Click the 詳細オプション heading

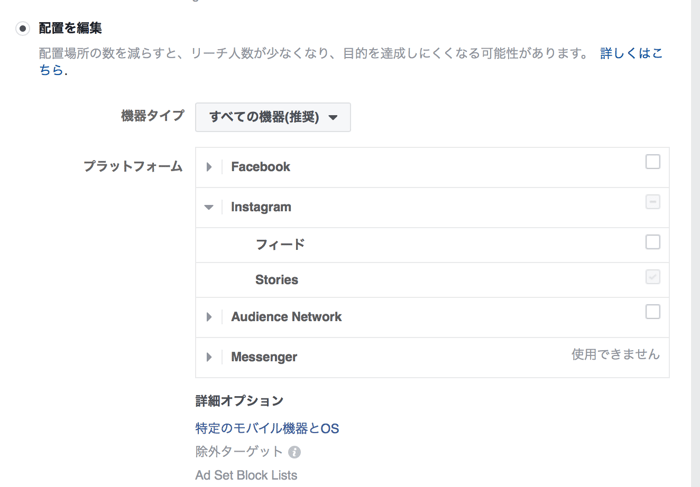(239, 401)
